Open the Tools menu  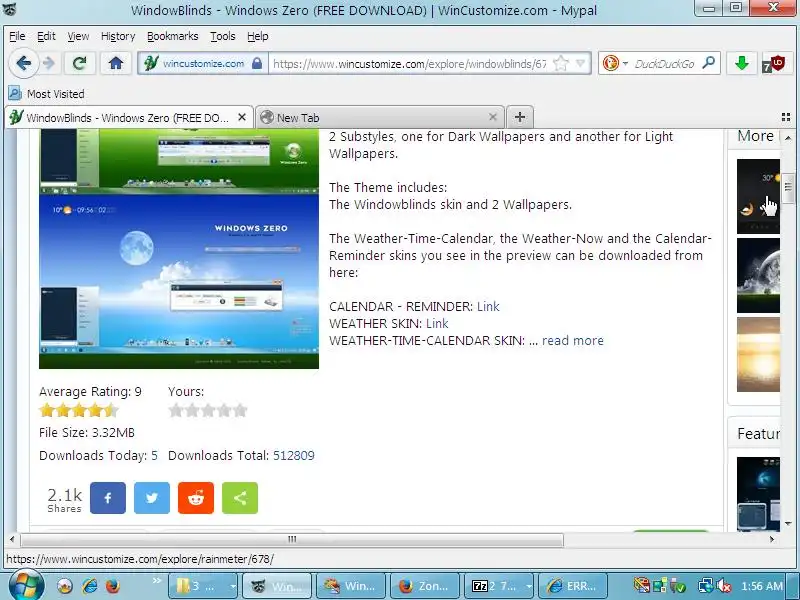click(x=222, y=36)
